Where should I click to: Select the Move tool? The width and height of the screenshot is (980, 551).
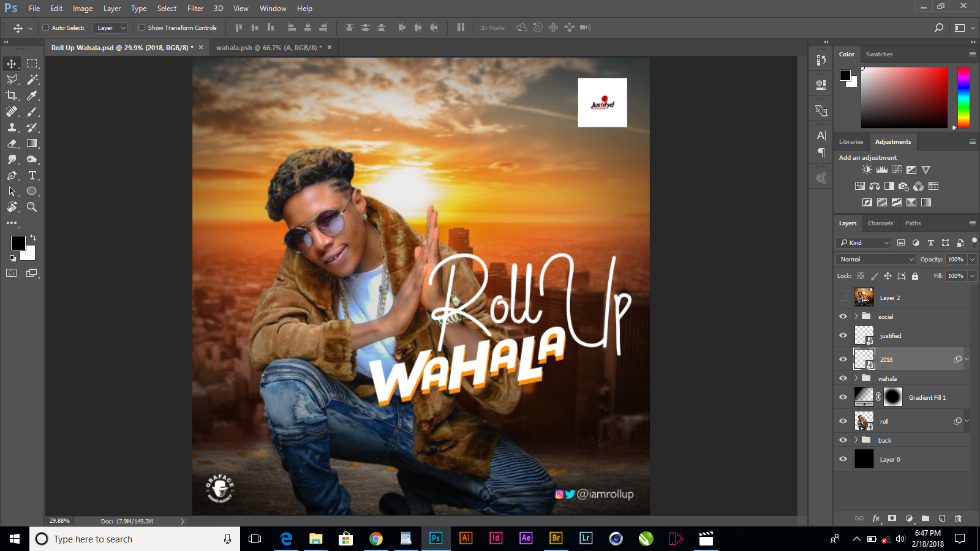[11, 63]
